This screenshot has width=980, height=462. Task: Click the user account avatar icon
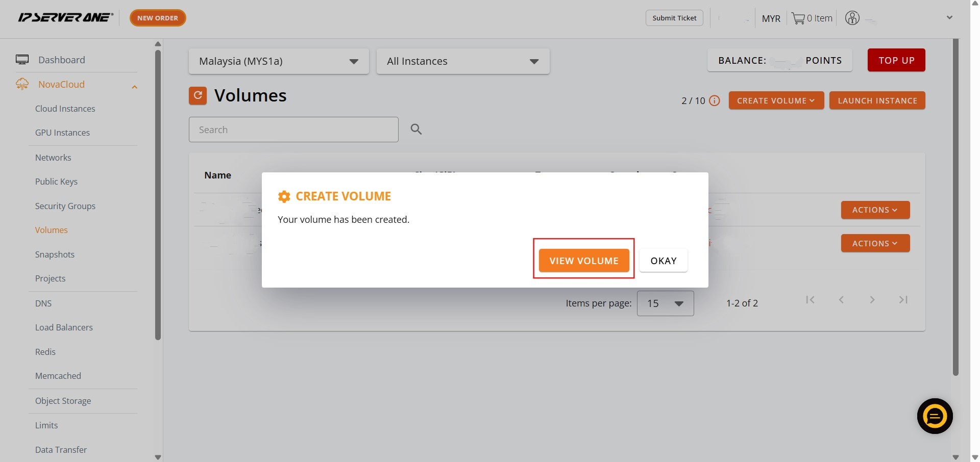tap(852, 18)
